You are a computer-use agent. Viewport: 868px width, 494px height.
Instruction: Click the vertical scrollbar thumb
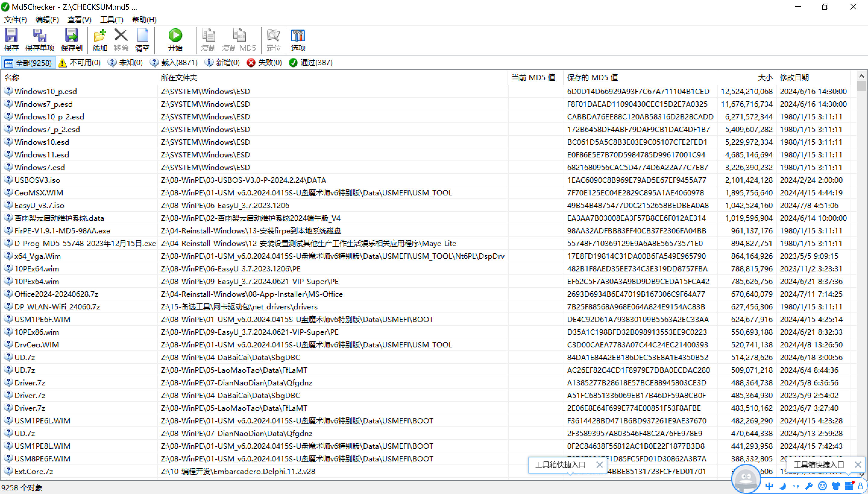pyautogui.click(x=862, y=86)
